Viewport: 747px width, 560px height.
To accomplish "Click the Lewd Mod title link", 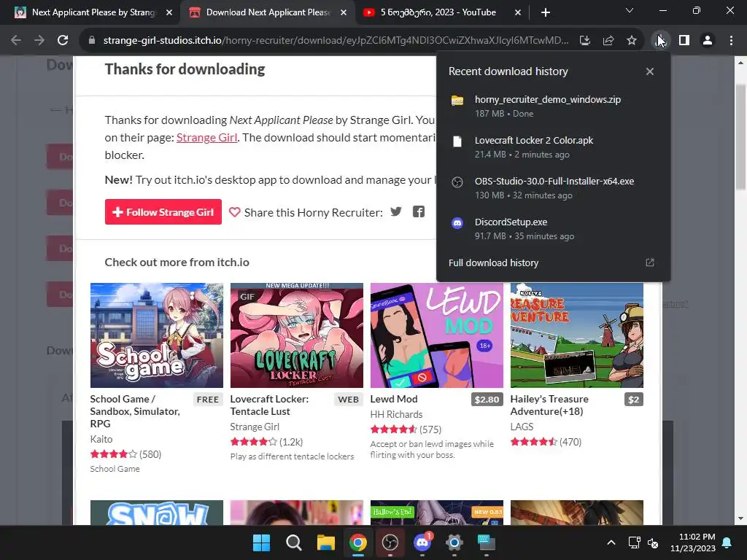I will click(x=394, y=399).
